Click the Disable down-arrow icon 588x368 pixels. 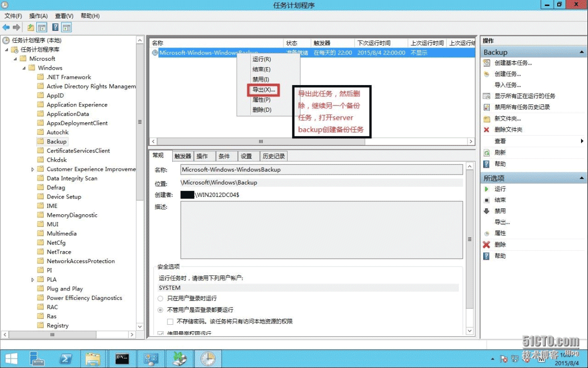click(486, 211)
